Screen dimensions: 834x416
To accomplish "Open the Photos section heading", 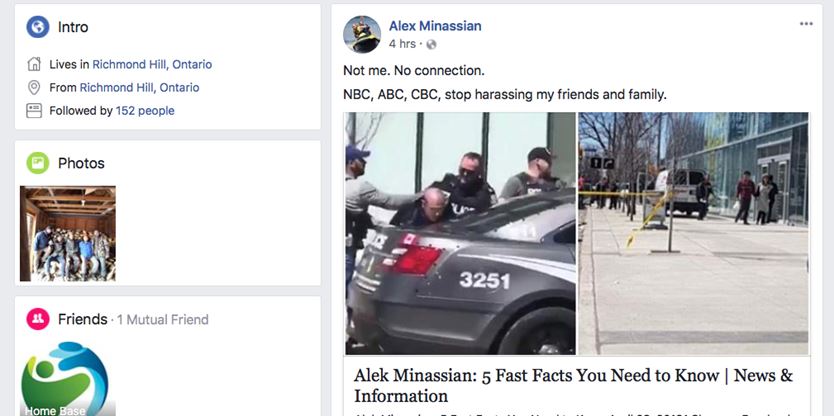I will pos(81,163).
